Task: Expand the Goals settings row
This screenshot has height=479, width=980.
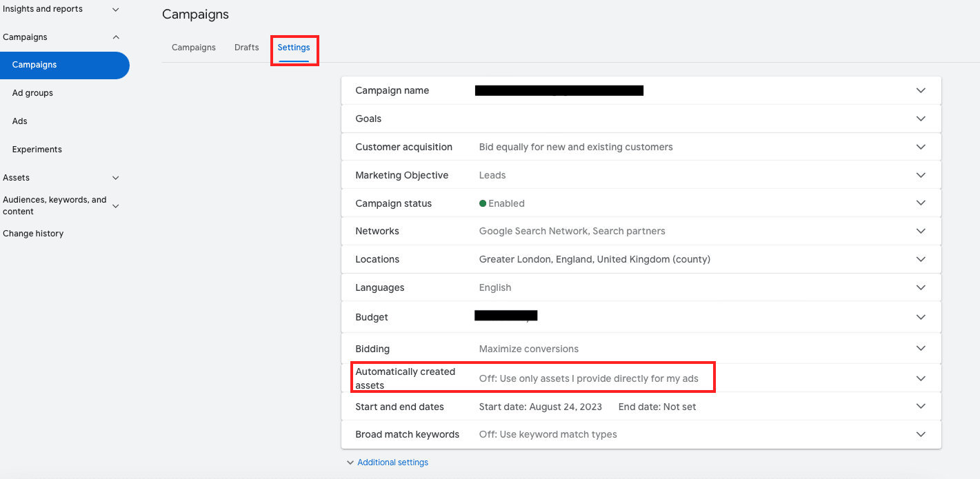Action: click(x=920, y=119)
